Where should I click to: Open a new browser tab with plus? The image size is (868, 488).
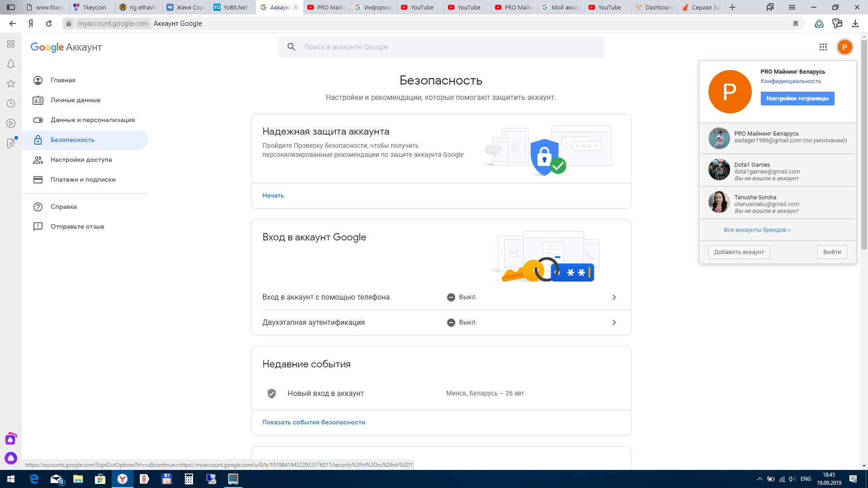tap(732, 7)
